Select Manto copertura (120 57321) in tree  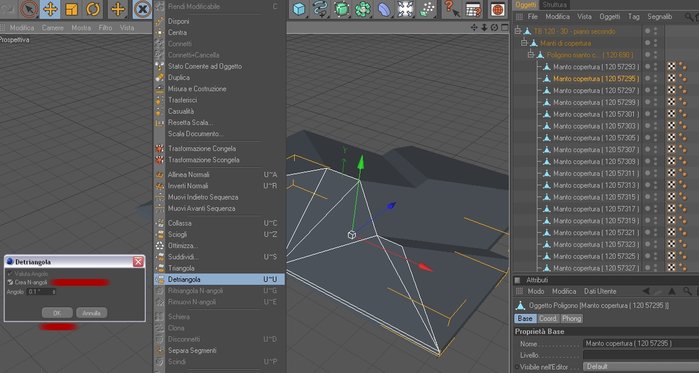tap(596, 233)
